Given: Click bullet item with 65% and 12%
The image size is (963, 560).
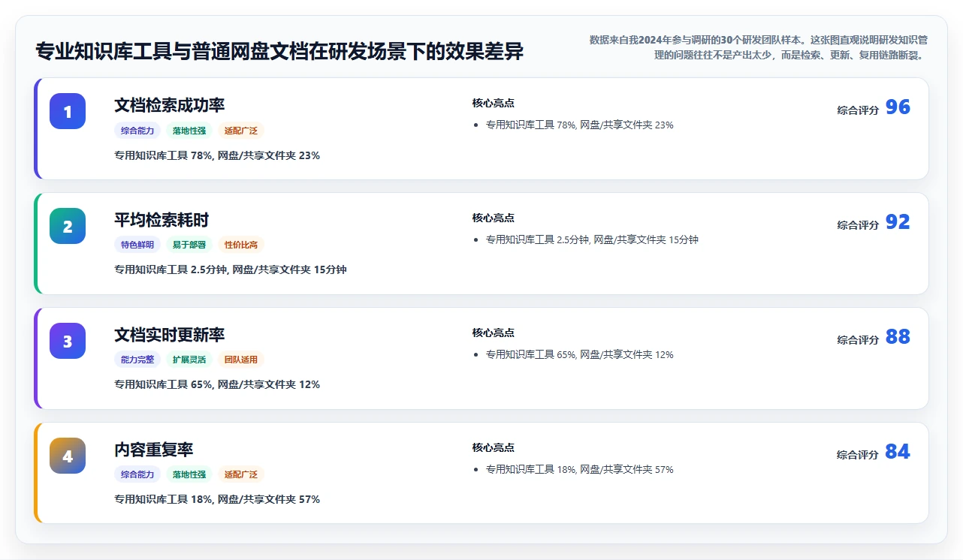Looking at the screenshot, I should click(580, 354).
